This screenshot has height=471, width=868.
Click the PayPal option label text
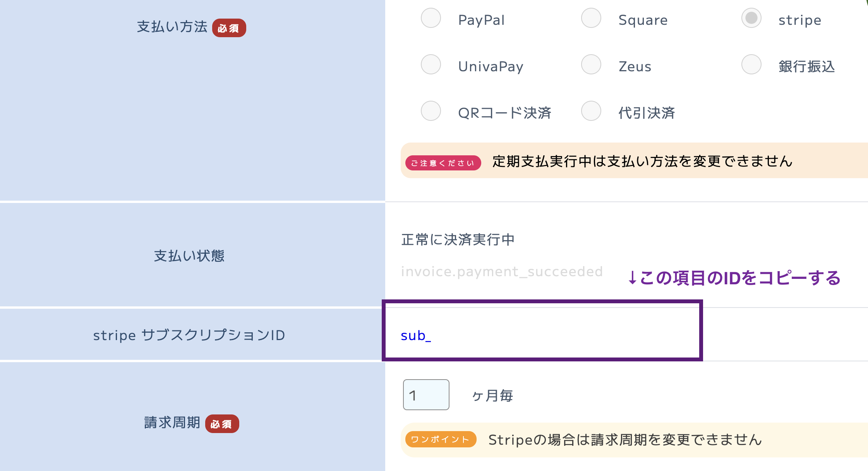[482, 20]
